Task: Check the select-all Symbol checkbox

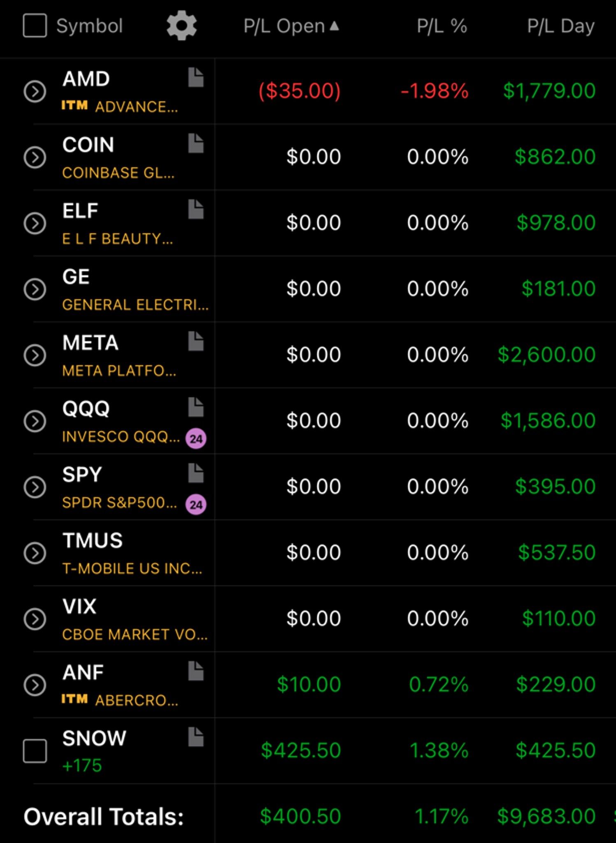Action: click(x=35, y=26)
